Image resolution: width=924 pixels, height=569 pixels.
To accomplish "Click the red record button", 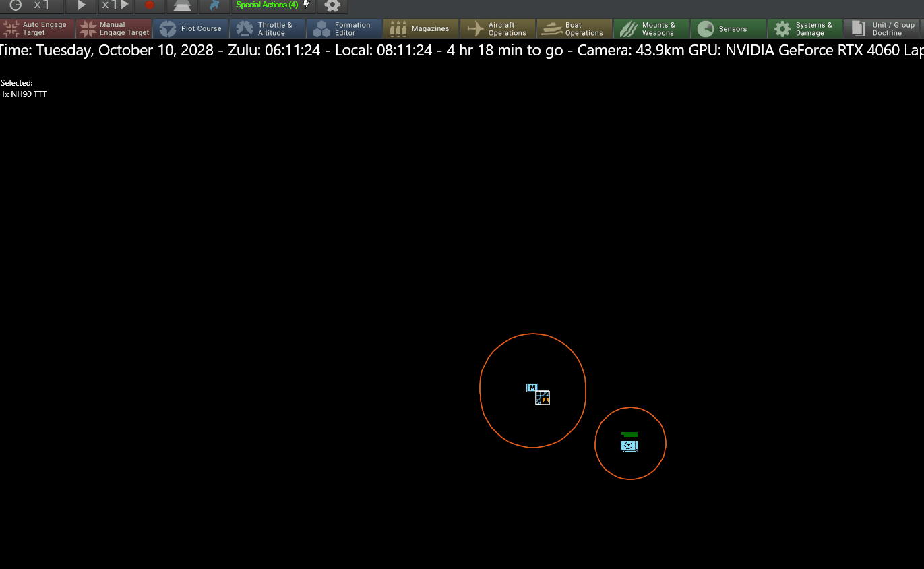I will pos(150,5).
